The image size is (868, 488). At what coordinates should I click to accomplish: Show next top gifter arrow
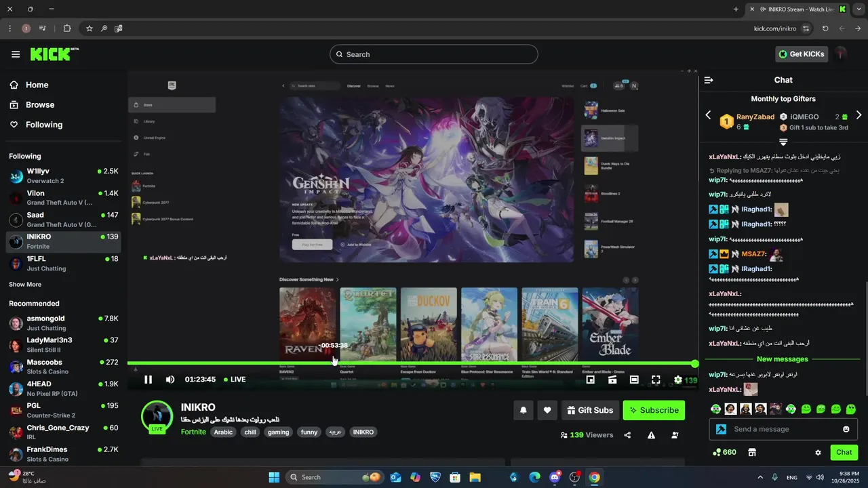(859, 115)
